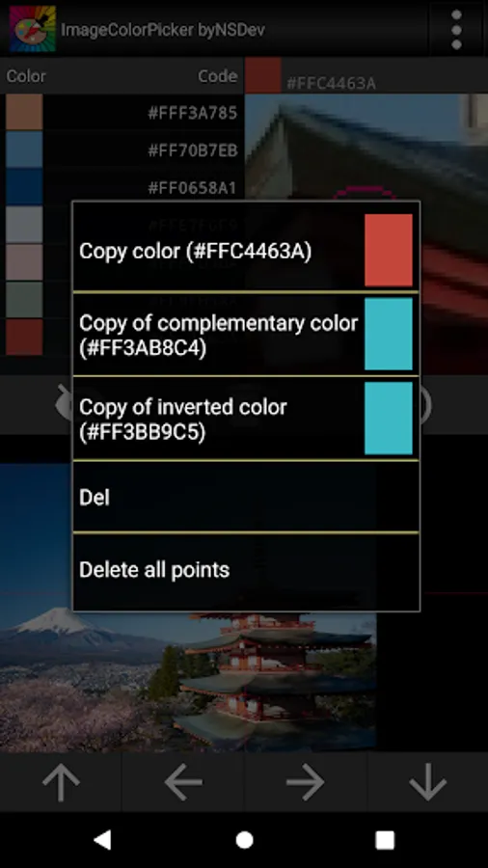The height and width of the screenshot is (868, 488).
Task: Tap the red swatch beside Copy color
Action: click(x=389, y=250)
